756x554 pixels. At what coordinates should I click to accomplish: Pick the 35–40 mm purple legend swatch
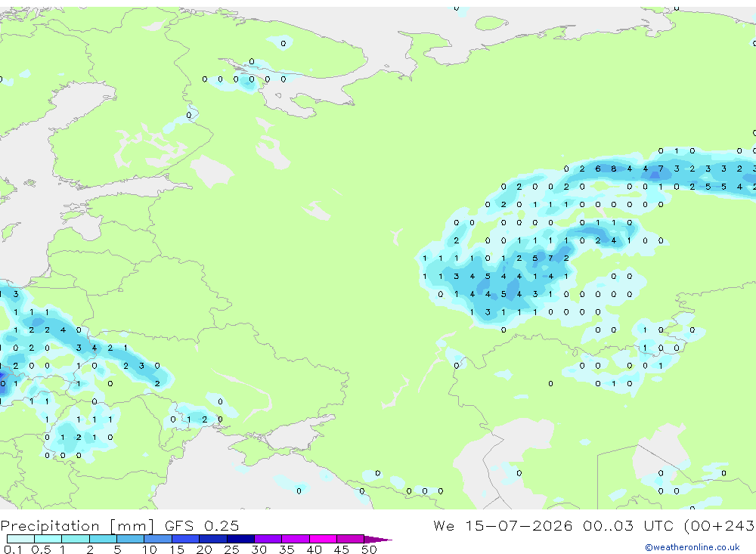click(x=296, y=539)
